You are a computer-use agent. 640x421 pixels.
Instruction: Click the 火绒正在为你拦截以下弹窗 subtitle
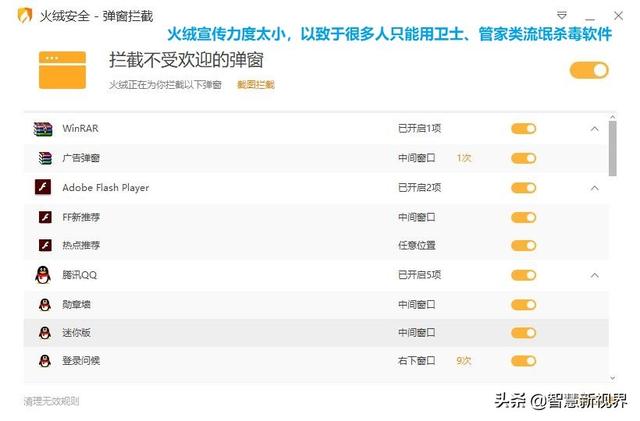(165, 85)
